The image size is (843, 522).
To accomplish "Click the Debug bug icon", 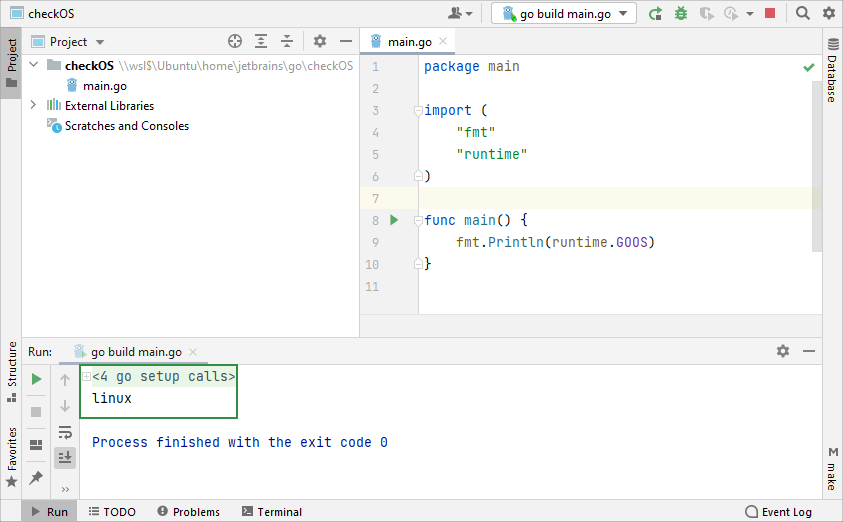I will 681,13.
